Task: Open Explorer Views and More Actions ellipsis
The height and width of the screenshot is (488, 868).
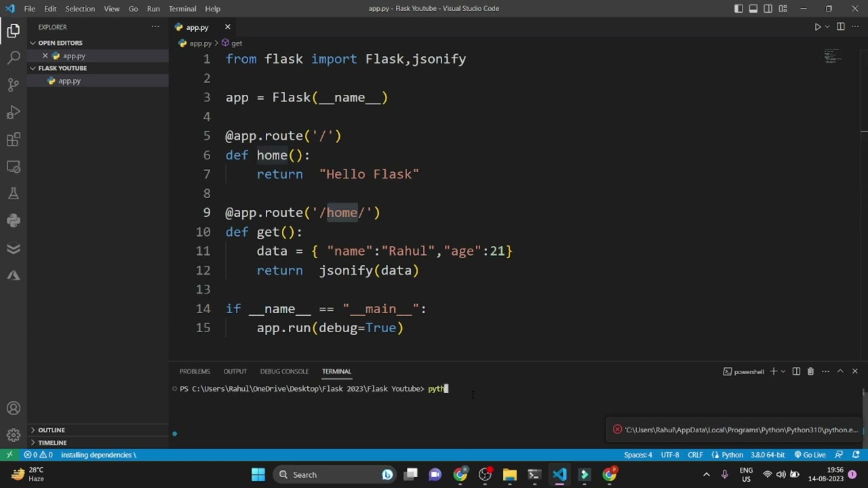Action: point(155,27)
